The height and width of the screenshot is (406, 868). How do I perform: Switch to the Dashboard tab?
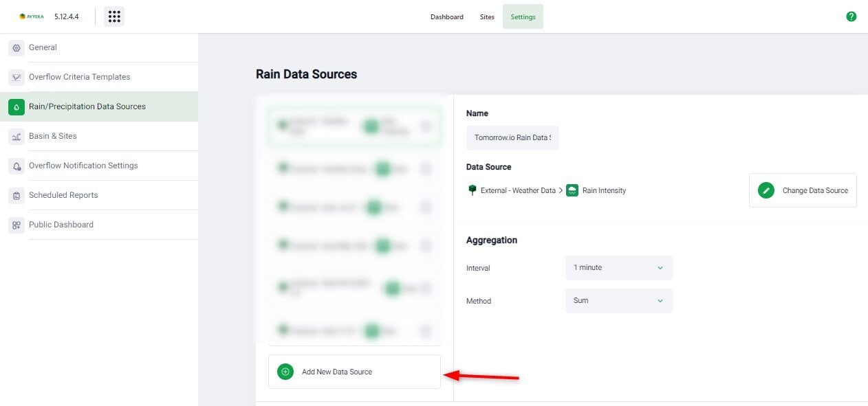(446, 17)
